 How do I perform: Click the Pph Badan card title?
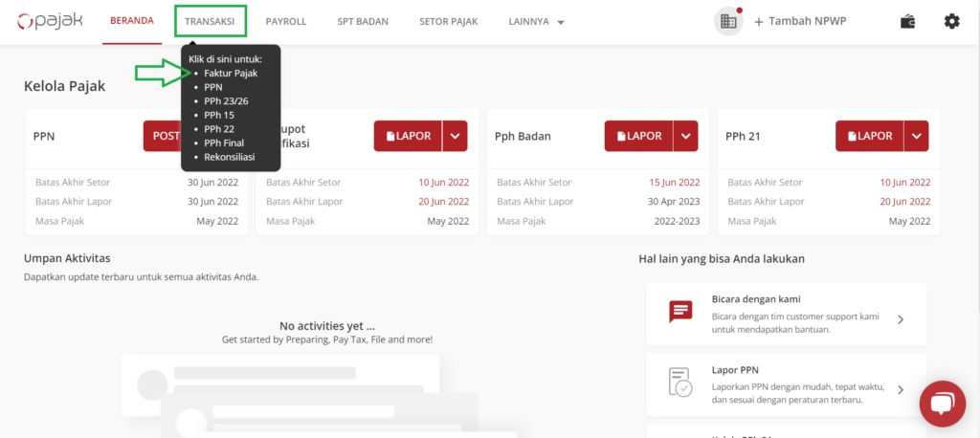coord(523,136)
